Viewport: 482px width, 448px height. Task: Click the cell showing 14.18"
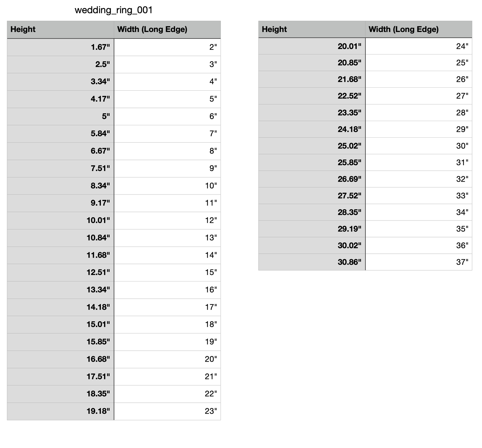[60, 307]
